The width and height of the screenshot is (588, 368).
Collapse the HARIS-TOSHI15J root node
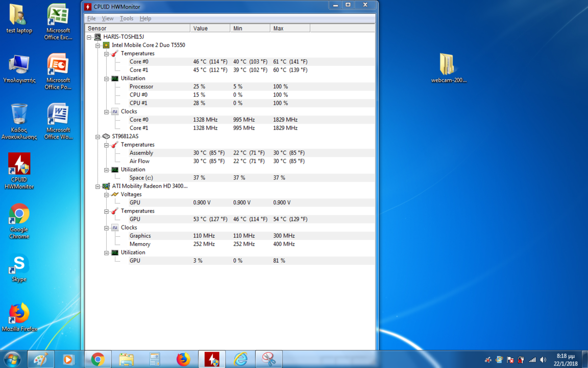pyautogui.click(x=89, y=37)
